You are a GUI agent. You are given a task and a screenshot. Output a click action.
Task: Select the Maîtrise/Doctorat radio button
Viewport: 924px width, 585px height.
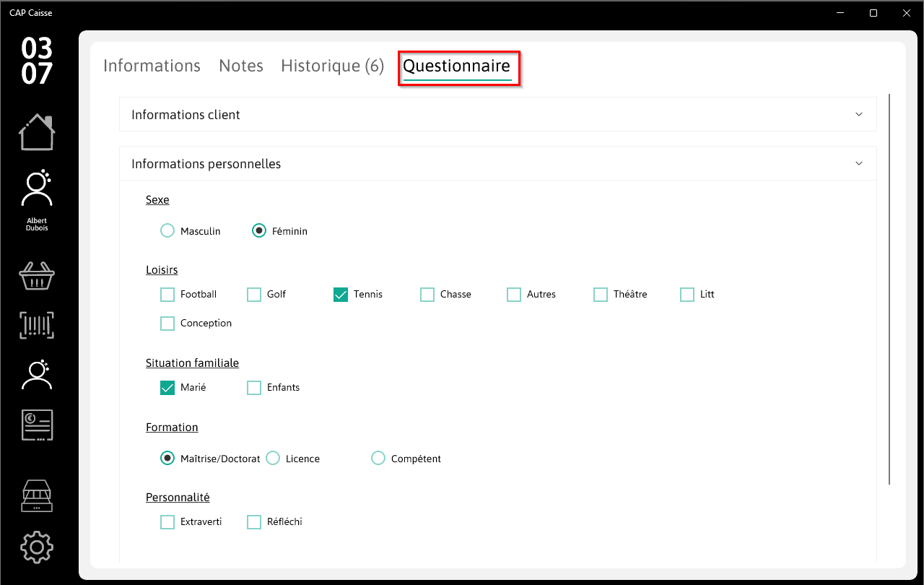[167, 458]
